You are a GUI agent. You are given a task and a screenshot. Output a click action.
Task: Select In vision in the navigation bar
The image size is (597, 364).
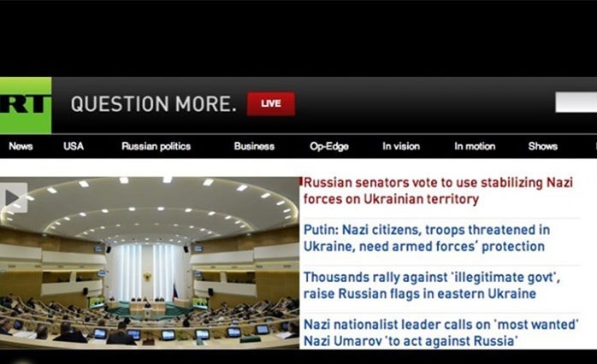point(401,146)
